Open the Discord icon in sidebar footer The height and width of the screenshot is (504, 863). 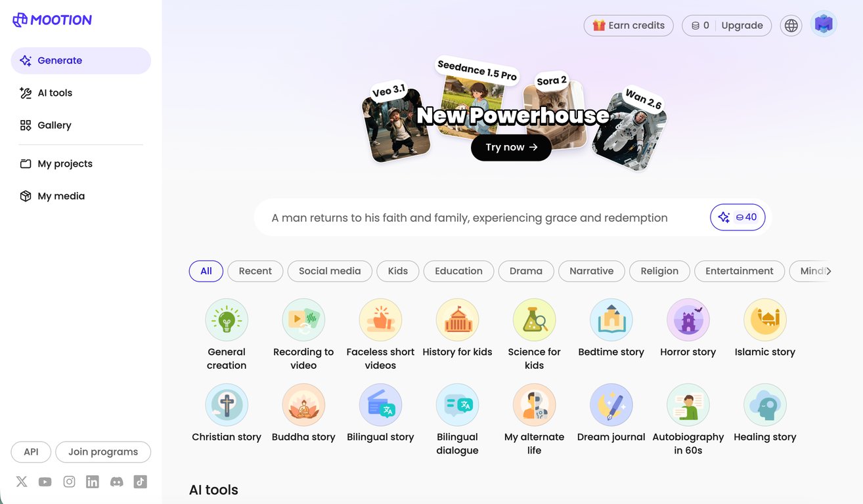[x=116, y=482]
